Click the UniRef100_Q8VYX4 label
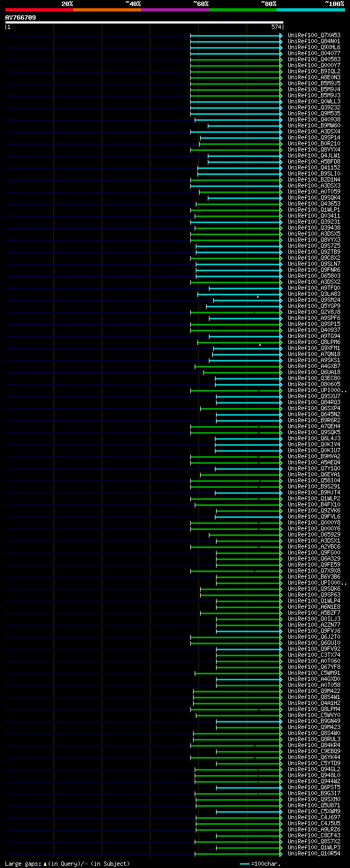Screen dimensions: 350x868 (314, 149)
